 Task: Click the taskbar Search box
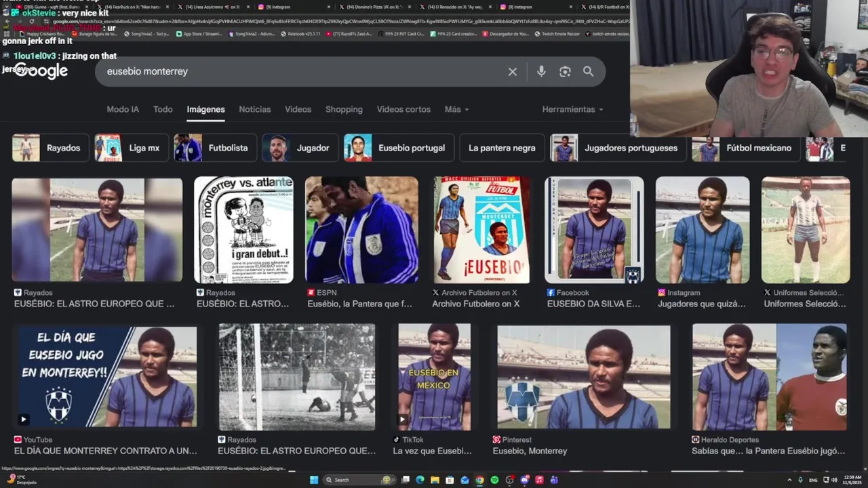[359, 480]
